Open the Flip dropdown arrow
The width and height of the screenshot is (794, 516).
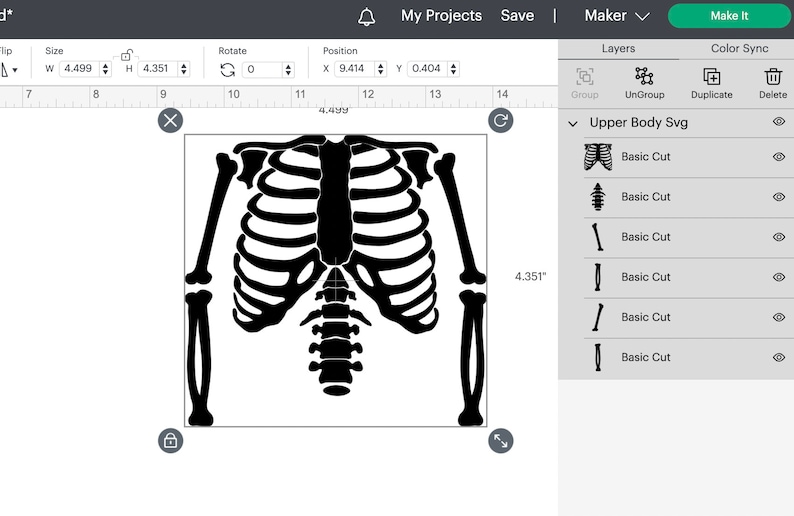click(x=15, y=70)
